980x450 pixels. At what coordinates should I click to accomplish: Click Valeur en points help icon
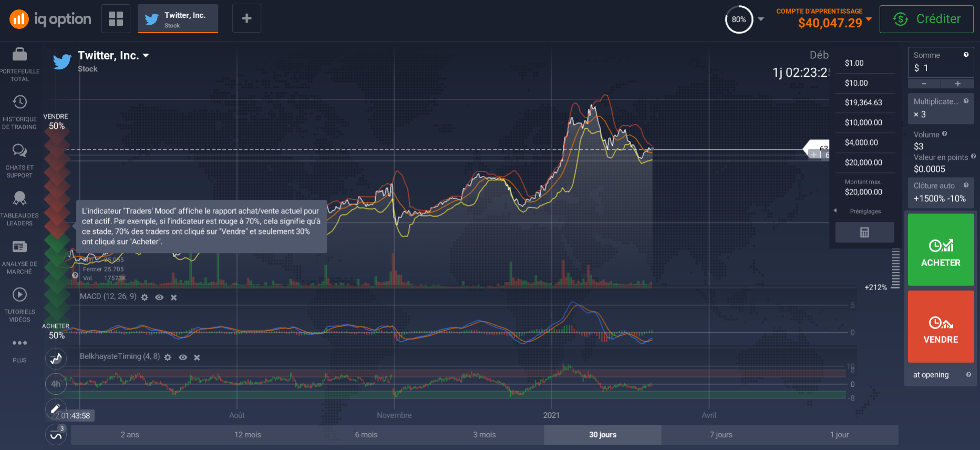(973, 156)
